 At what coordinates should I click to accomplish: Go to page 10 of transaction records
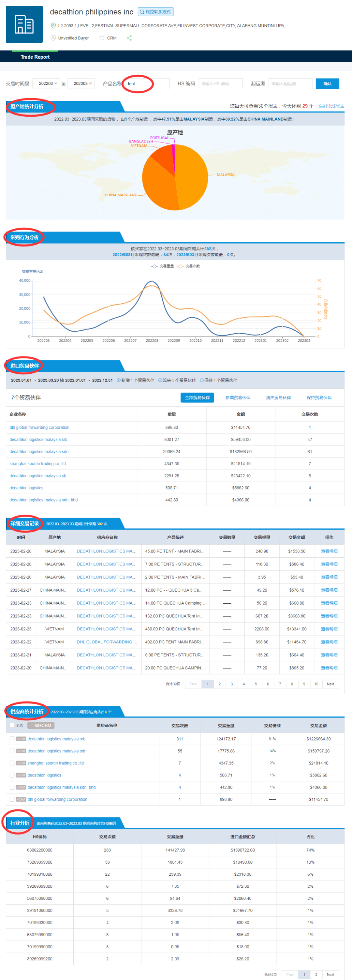click(316, 684)
